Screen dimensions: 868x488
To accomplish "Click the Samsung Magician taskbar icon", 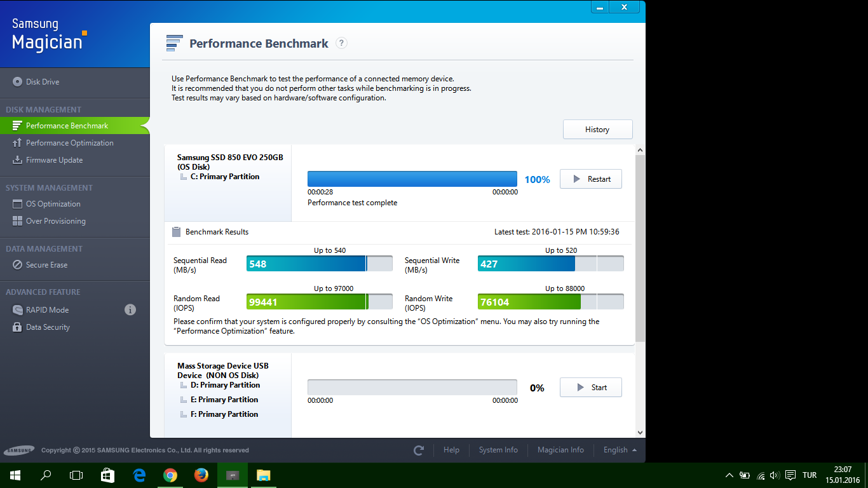I will tap(232, 475).
